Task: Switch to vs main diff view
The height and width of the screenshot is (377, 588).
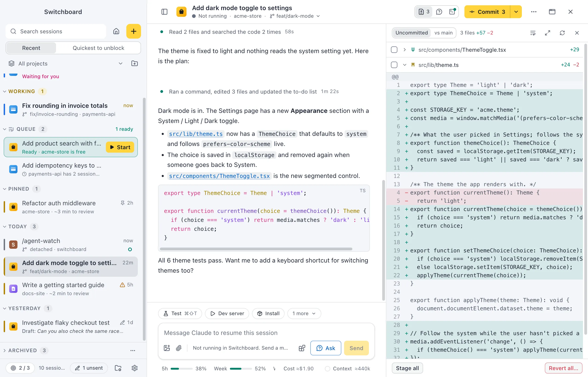Action: (x=443, y=33)
